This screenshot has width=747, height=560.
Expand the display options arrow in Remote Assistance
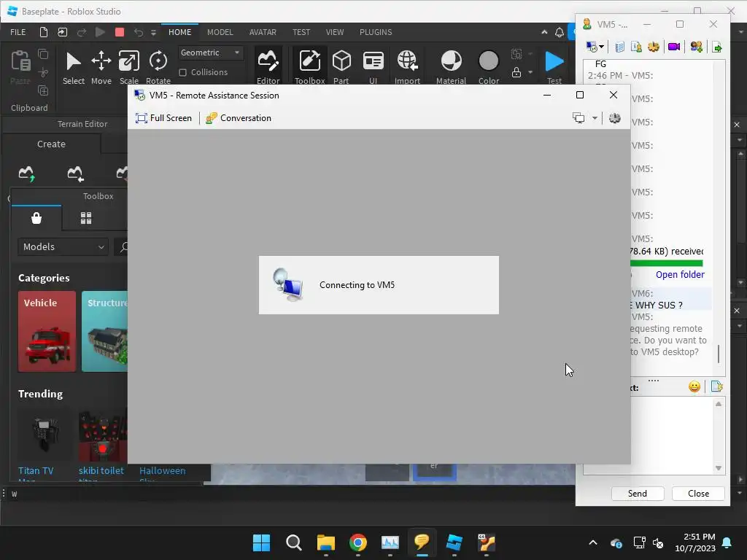point(595,118)
